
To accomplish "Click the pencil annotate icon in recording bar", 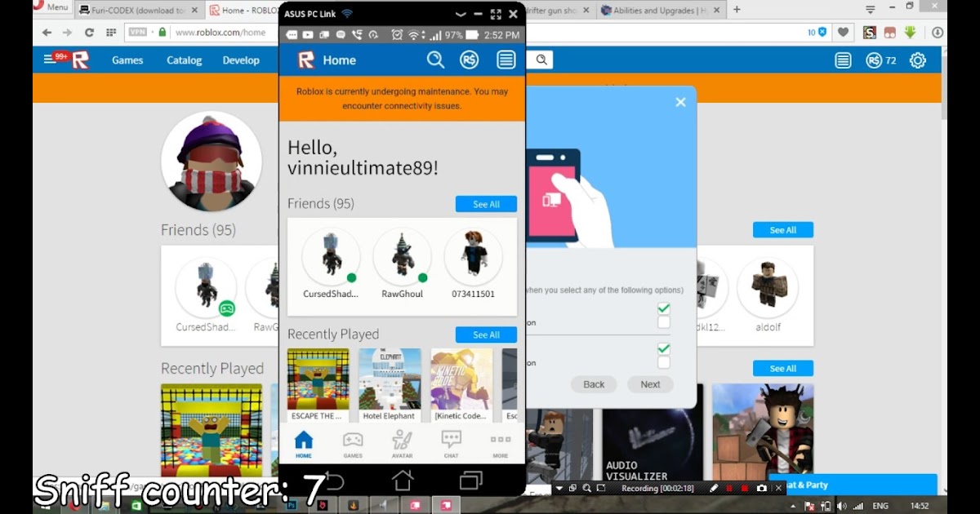I will [x=713, y=488].
